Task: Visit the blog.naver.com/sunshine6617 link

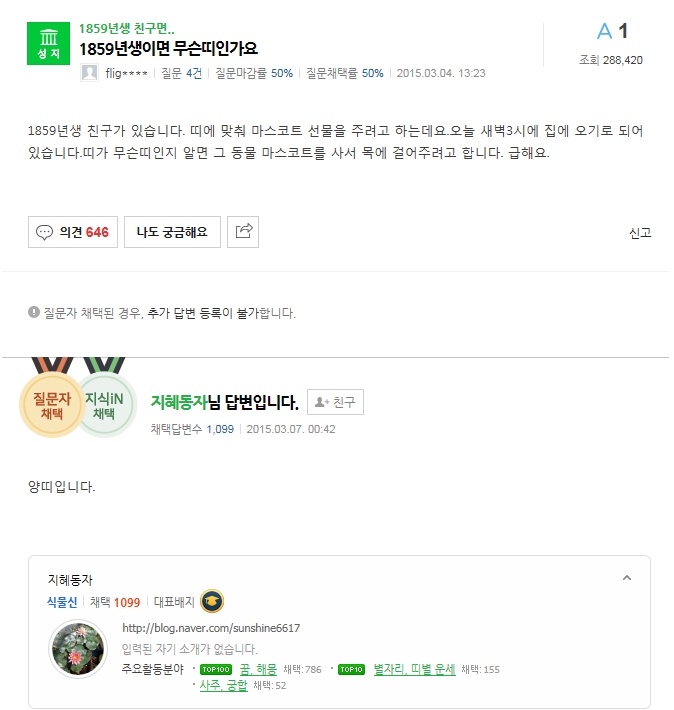Action: tap(211, 628)
